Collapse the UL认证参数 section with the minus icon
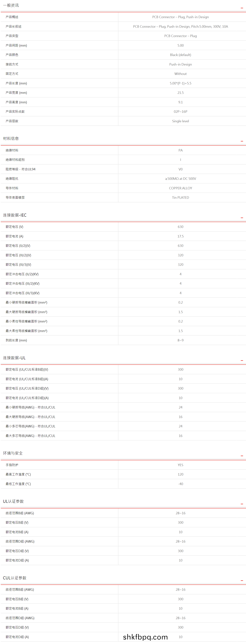246x644 pixels. 241,504
